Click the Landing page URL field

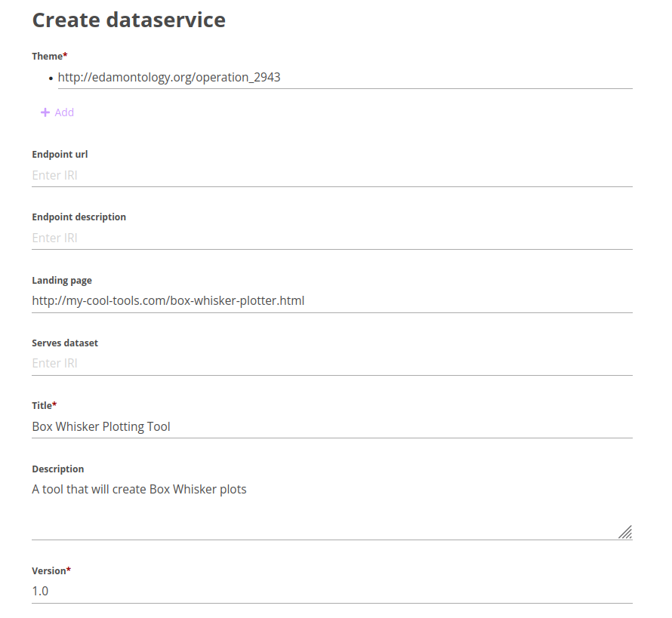coord(332,301)
